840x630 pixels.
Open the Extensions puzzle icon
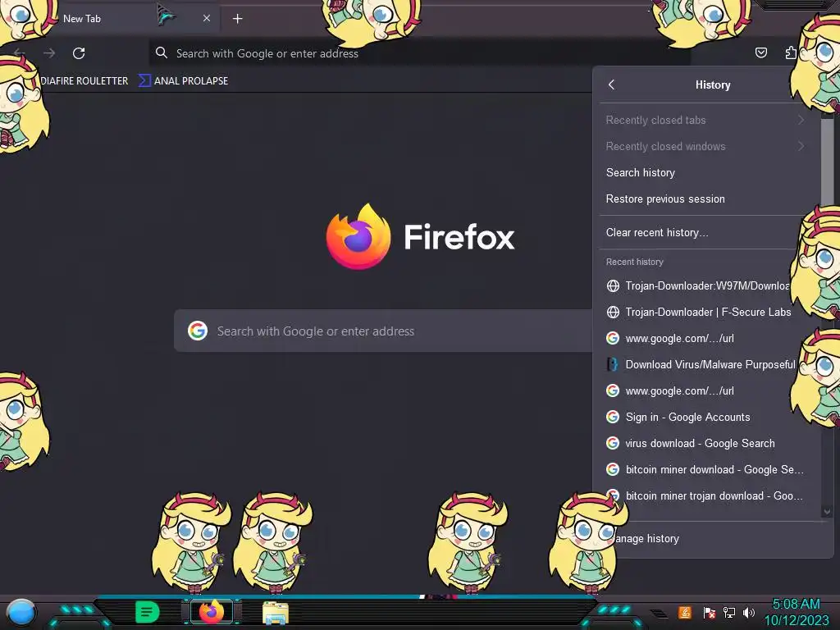coord(791,52)
